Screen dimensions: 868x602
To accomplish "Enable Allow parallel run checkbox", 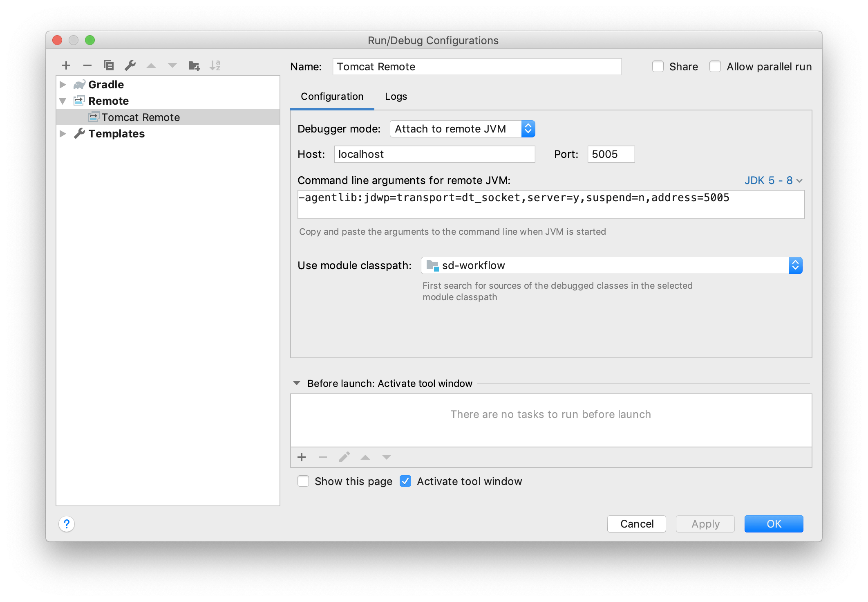I will click(x=715, y=67).
